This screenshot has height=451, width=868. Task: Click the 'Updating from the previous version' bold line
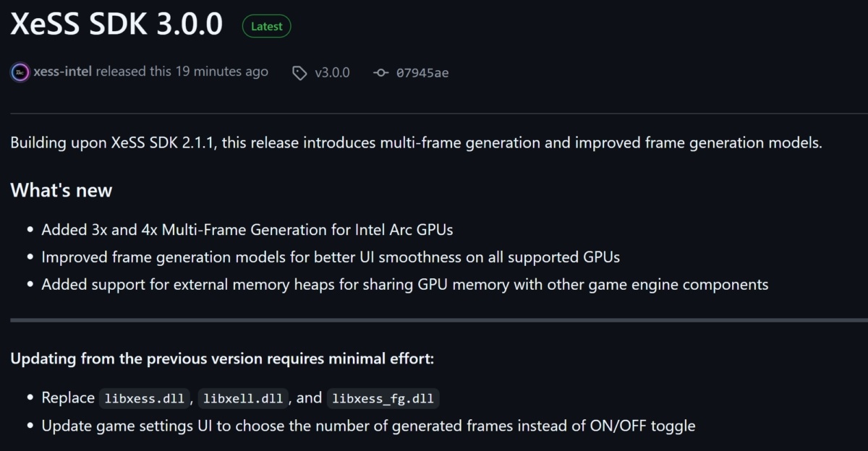[222, 358]
